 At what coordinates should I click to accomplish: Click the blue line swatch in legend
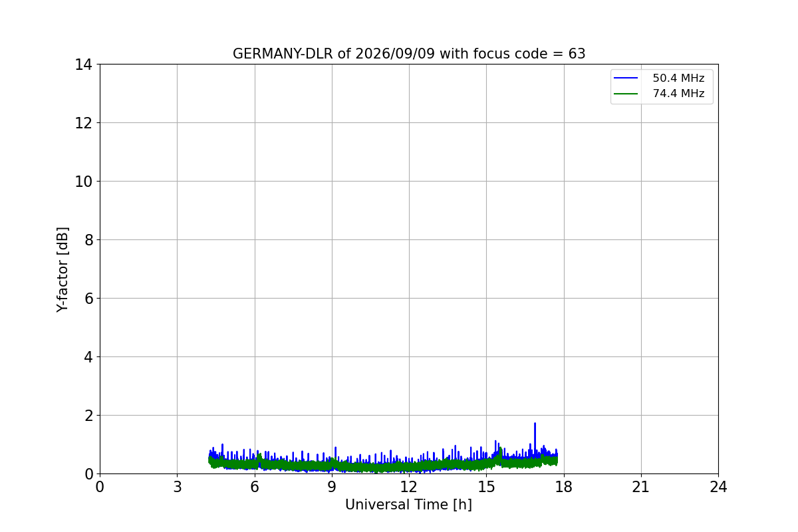(626, 78)
